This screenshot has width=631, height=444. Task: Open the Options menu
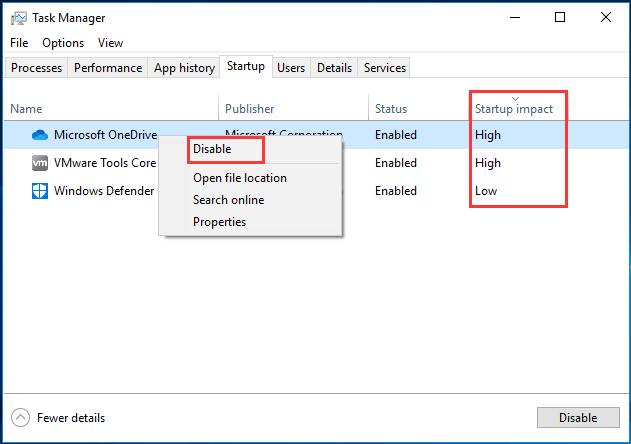[x=63, y=43]
